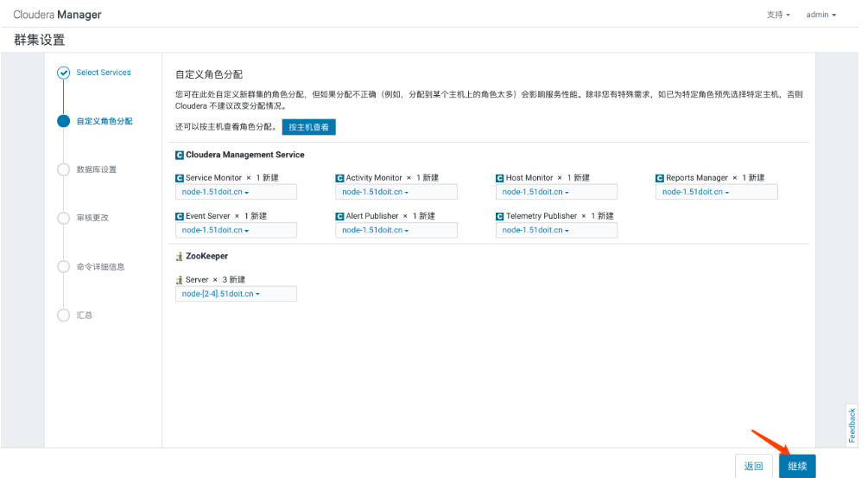Select the 审核更改 step label

[x=92, y=218]
